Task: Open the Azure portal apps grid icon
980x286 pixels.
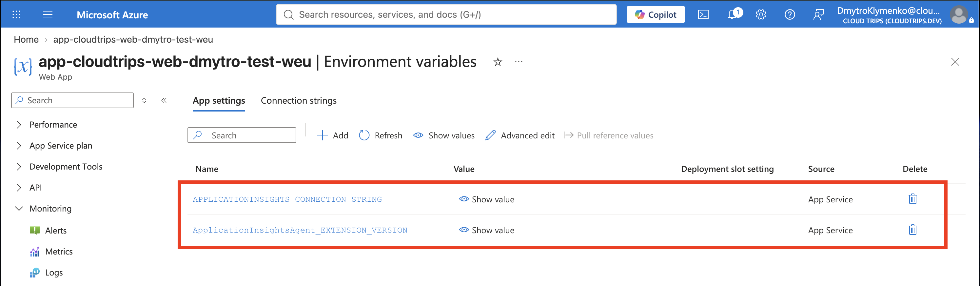Action: 16,14
